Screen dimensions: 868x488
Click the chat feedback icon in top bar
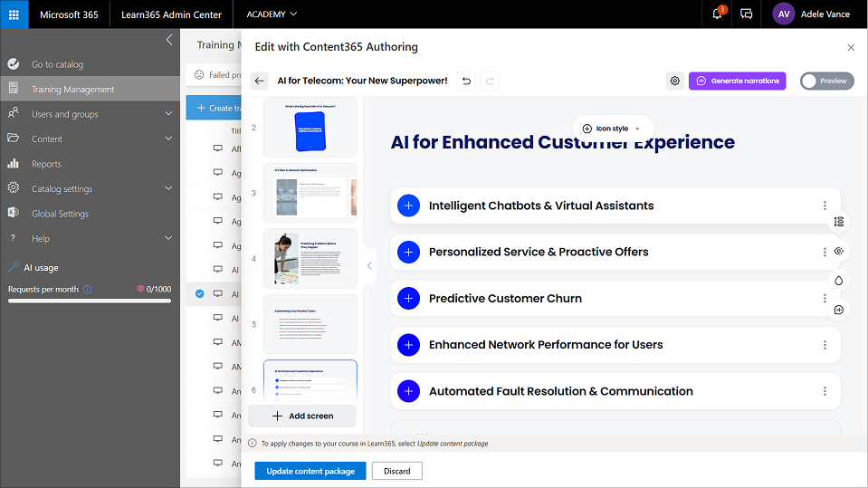(x=746, y=14)
